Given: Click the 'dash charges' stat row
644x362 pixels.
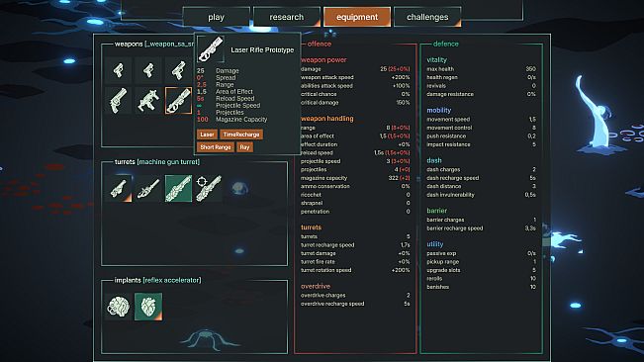Looking at the screenshot, I should pyautogui.click(x=482, y=169).
